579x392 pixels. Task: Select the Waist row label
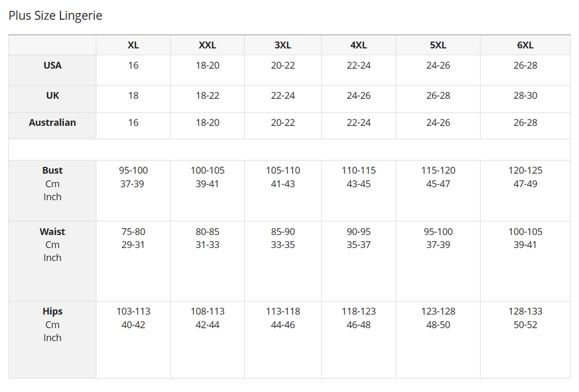[x=53, y=232]
